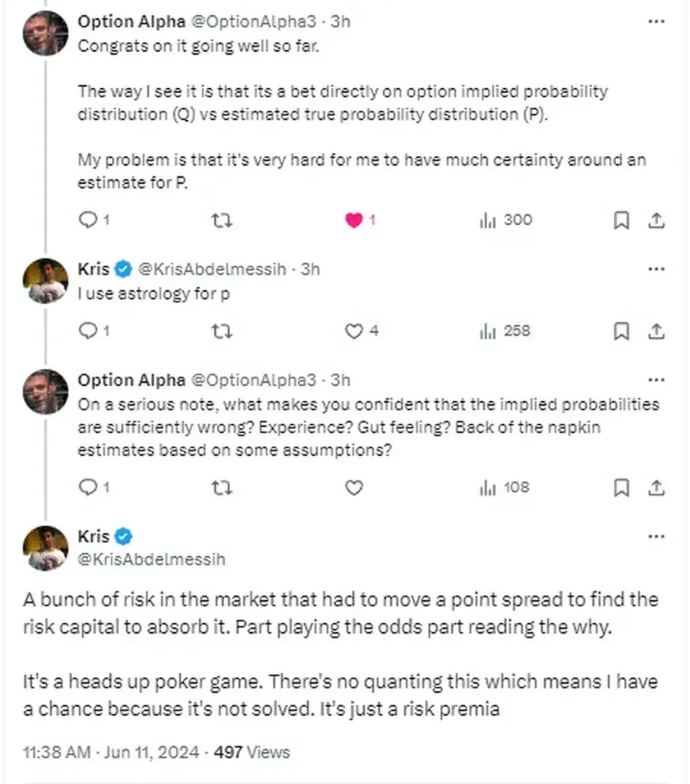View analytics showing 300 views
The width and height of the screenshot is (690, 784).
(x=505, y=220)
